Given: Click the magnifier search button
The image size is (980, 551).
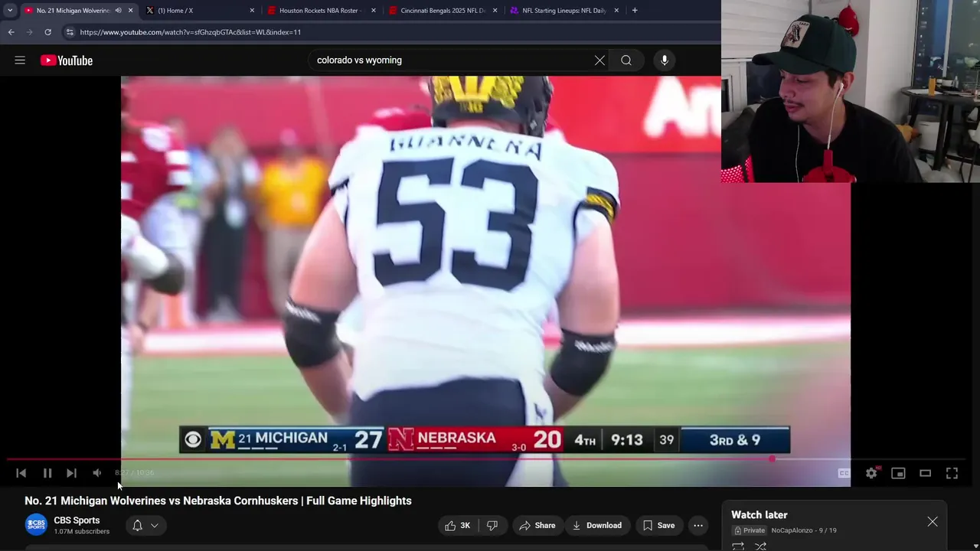Looking at the screenshot, I should point(626,60).
